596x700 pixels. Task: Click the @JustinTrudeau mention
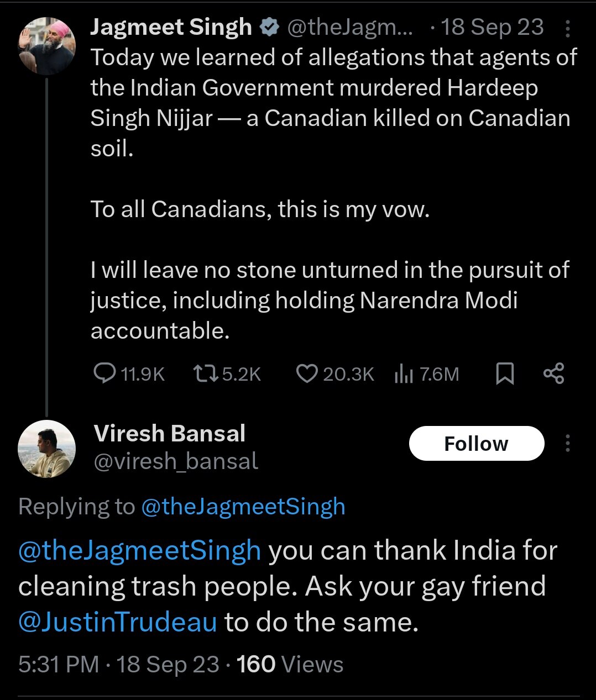tap(118, 622)
